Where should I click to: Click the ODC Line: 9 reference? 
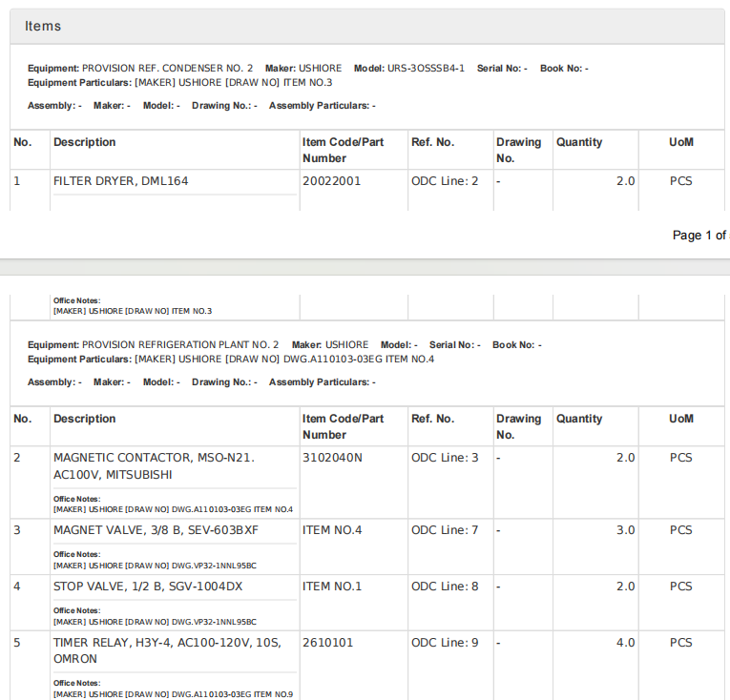(445, 643)
